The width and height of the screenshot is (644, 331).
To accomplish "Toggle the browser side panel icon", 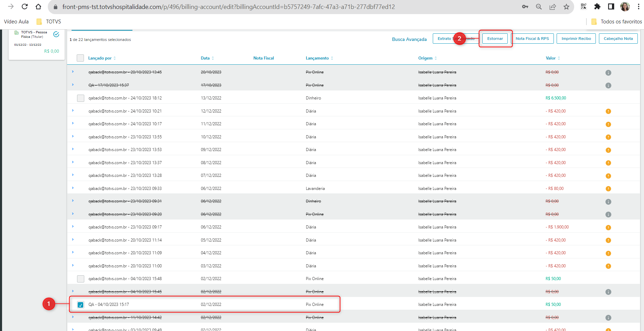I will [611, 7].
